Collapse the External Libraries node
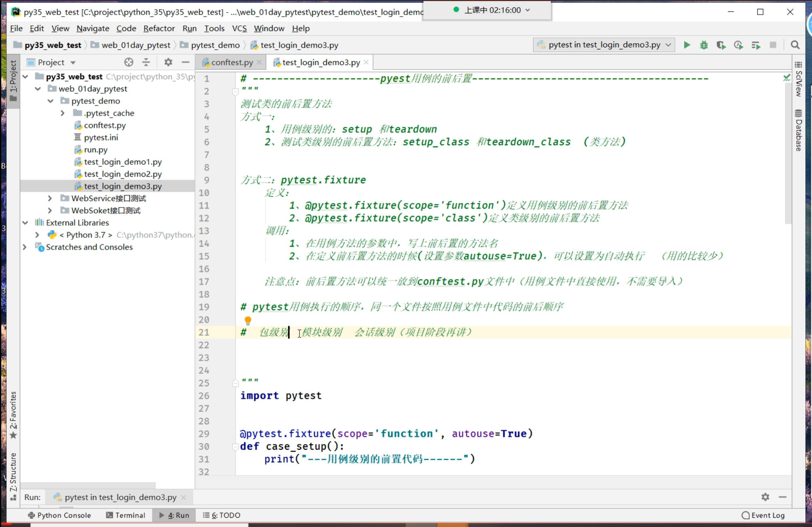Screen dimensions: 812x527 pos(25,223)
